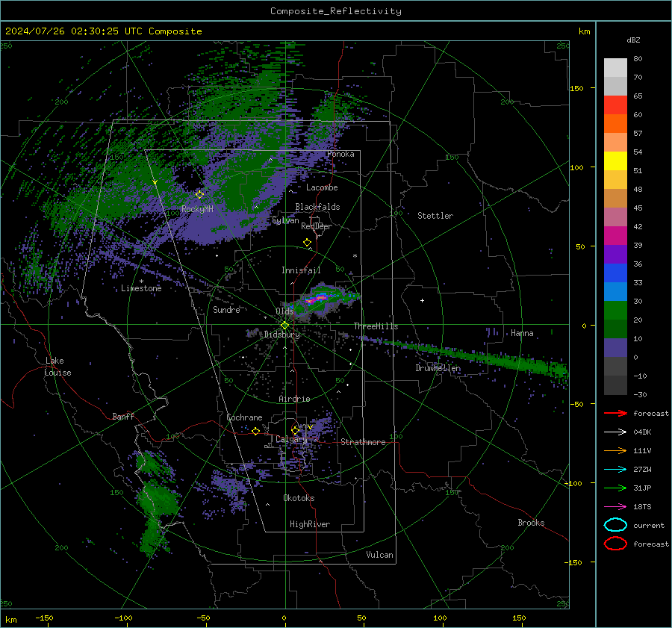672x628 pixels.
Task: Click the Hanna town label
Action: click(522, 333)
